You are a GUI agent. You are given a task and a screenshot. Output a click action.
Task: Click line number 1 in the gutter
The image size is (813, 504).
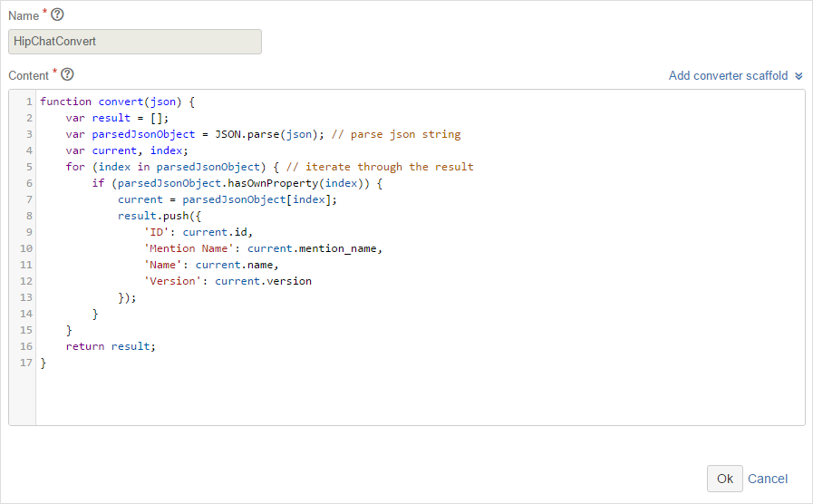pyautogui.click(x=29, y=102)
